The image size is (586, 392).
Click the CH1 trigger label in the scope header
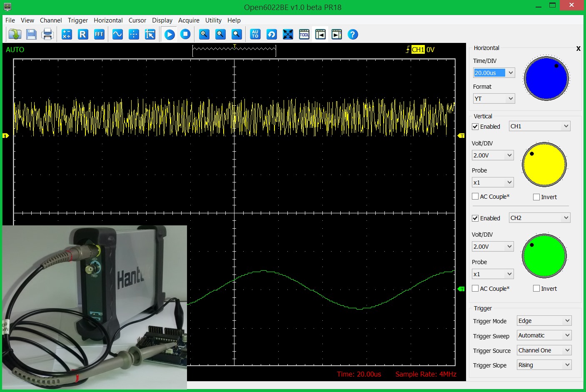418,50
